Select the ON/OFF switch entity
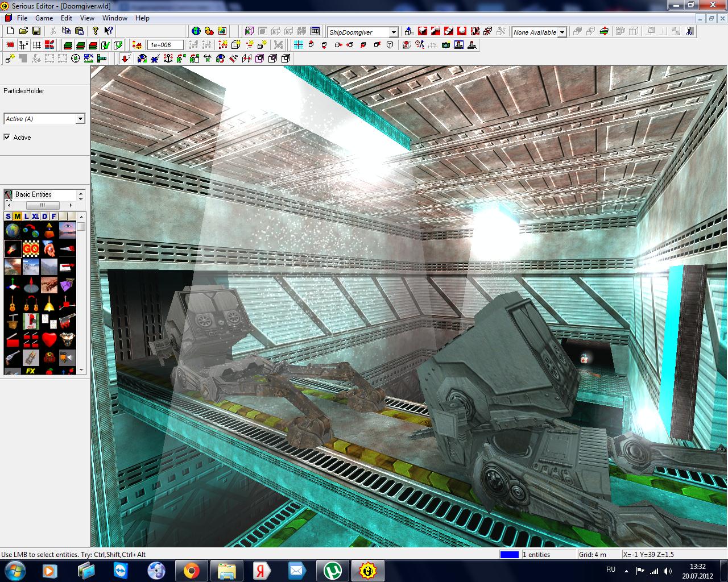 (x=31, y=322)
